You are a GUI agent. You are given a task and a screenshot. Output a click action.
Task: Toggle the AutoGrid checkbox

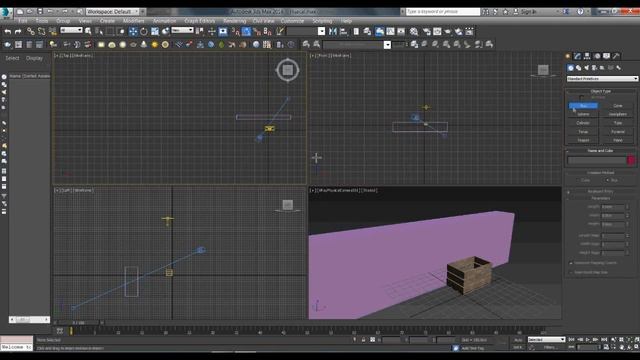pyautogui.click(x=582, y=98)
